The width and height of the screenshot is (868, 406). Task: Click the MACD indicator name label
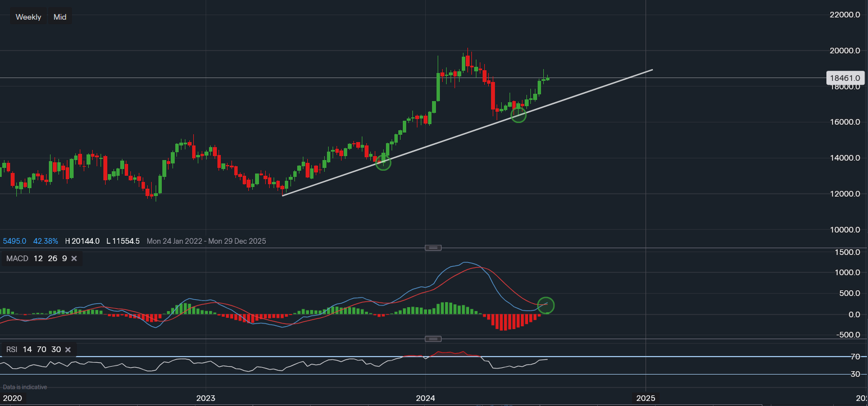[x=17, y=258]
